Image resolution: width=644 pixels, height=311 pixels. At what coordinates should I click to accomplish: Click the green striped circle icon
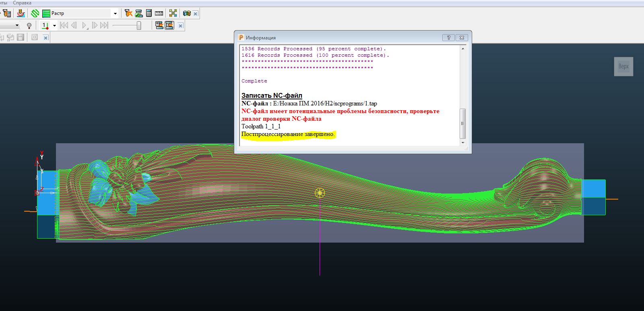click(35, 13)
